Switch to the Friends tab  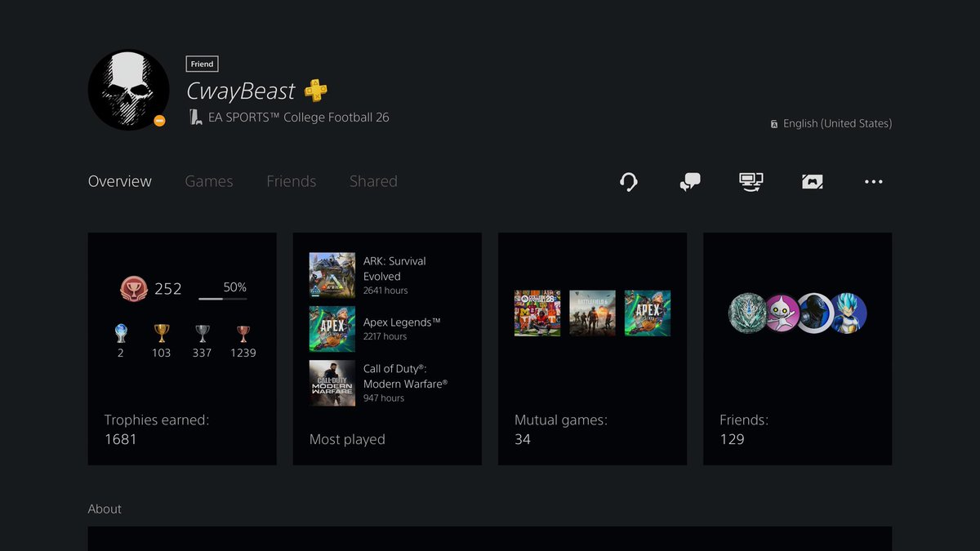292,181
